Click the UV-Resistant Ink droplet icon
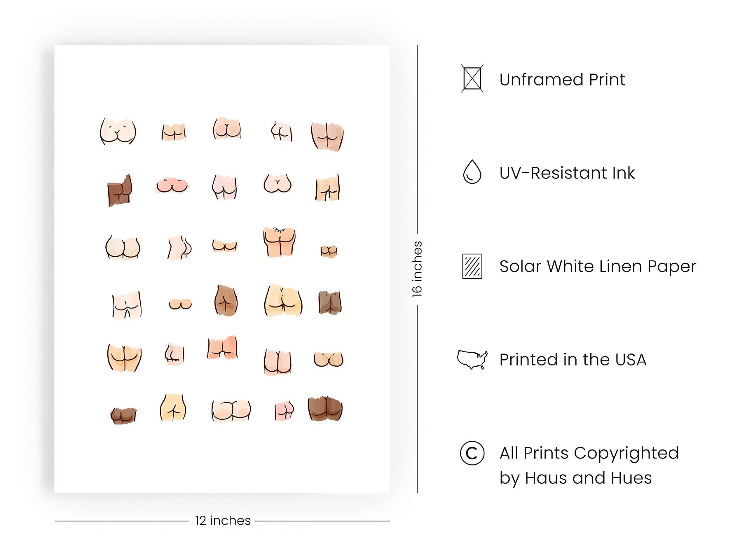747x560 pixels. [x=472, y=172]
